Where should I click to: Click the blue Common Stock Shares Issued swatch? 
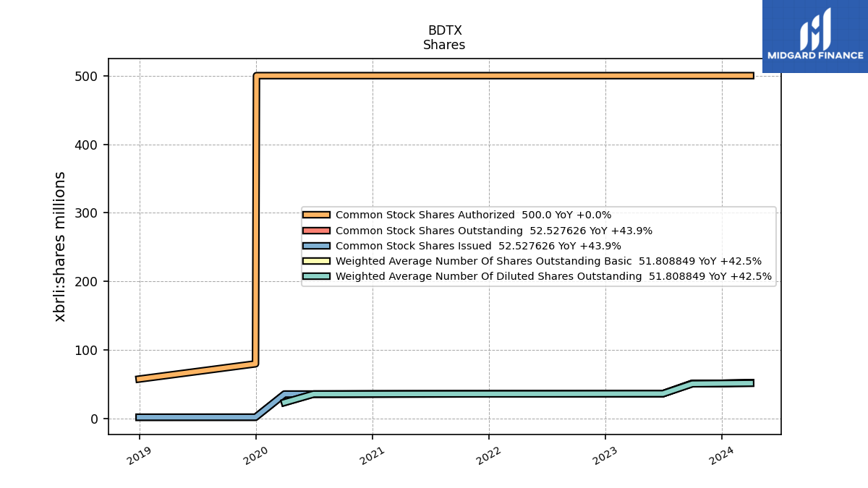click(317, 246)
